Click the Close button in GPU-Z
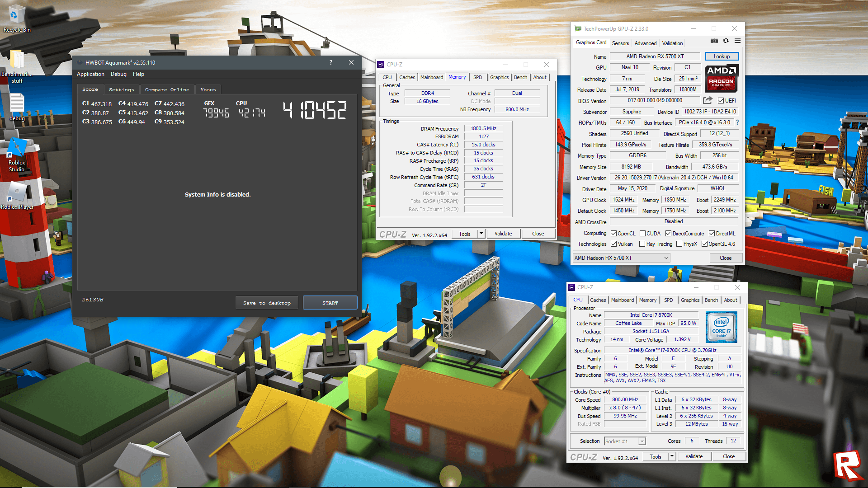Viewport: 868px width, 488px height. [725, 258]
